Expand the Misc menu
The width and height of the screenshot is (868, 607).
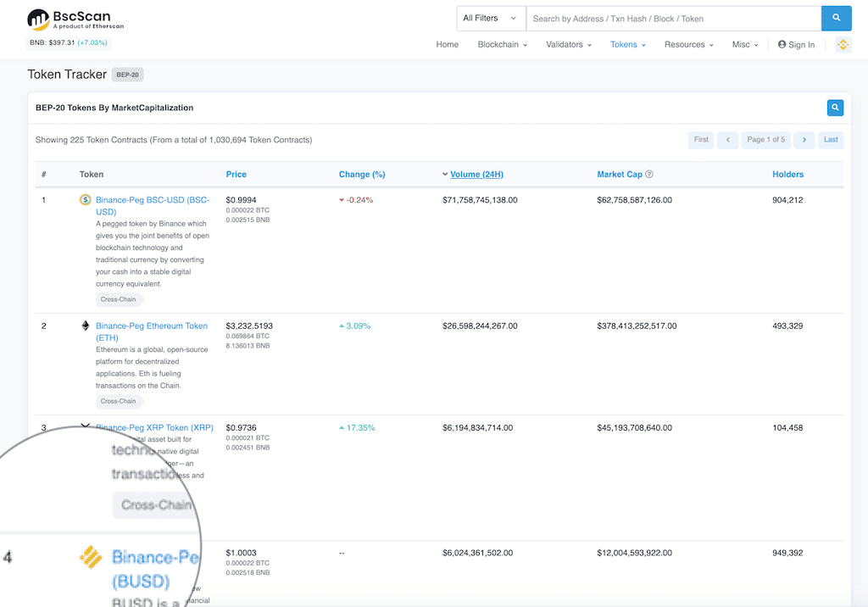[x=744, y=44]
